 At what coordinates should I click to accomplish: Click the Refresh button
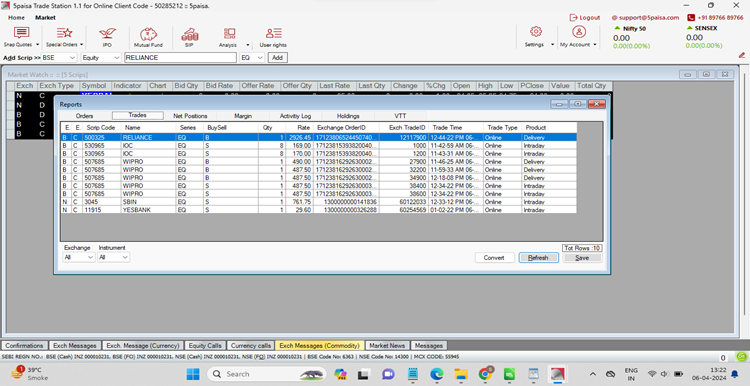[x=538, y=257]
